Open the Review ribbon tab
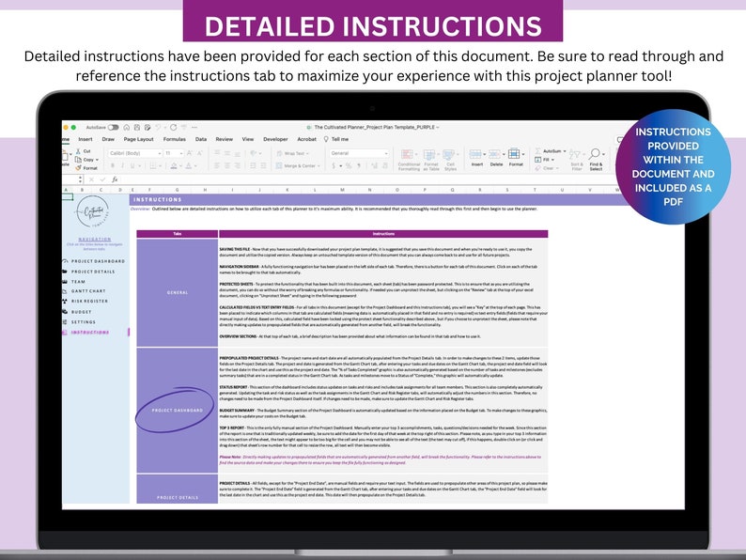Viewport: 746px width, 560px height. point(225,139)
